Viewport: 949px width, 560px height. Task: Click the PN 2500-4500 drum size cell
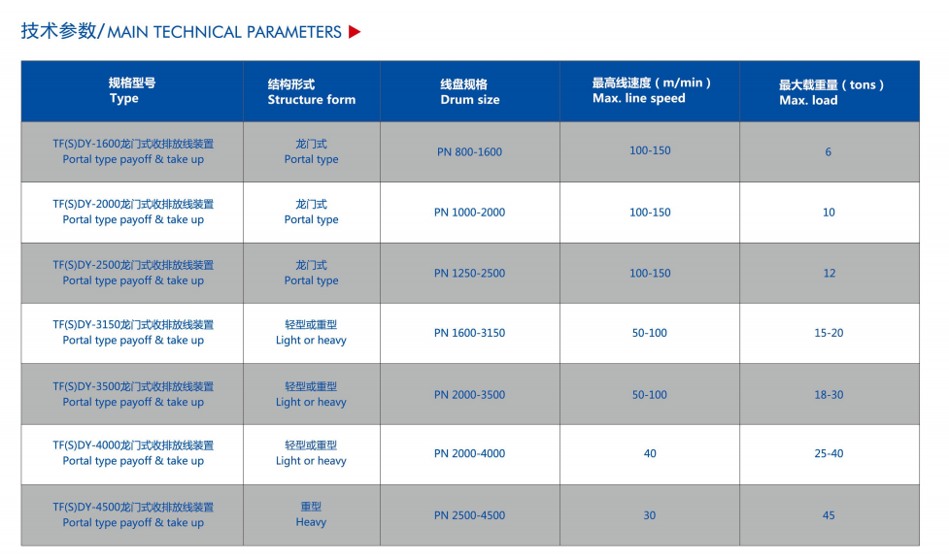point(470,515)
